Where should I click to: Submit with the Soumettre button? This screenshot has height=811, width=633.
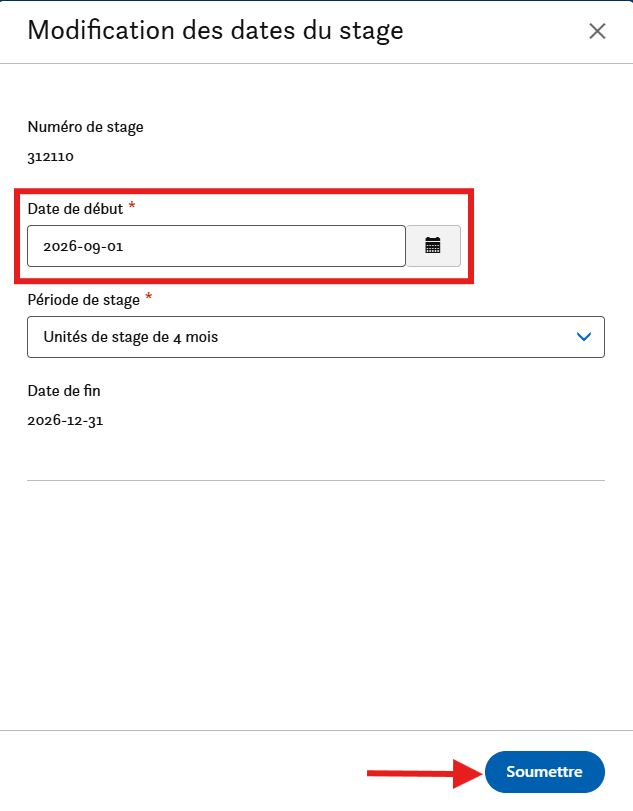[545, 772]
